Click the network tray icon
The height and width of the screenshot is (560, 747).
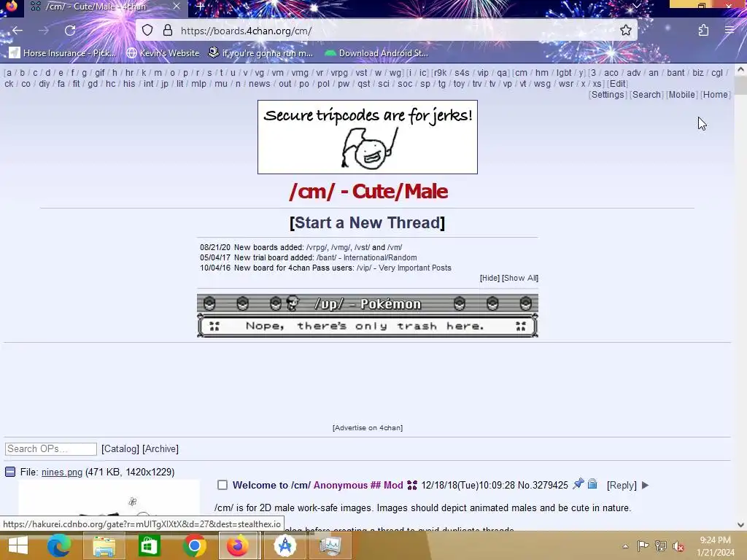(x=661, y=546)
